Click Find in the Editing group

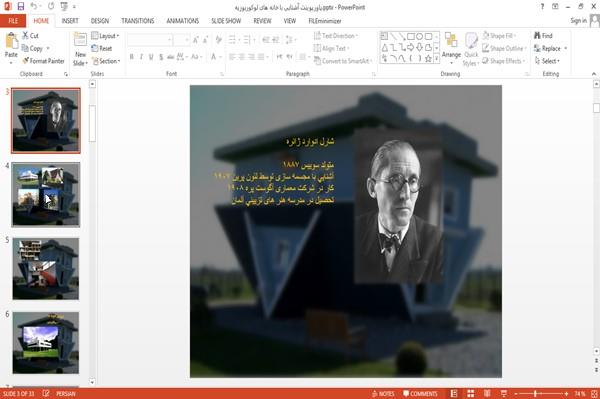pyautogui.click(x=543, y=36)
